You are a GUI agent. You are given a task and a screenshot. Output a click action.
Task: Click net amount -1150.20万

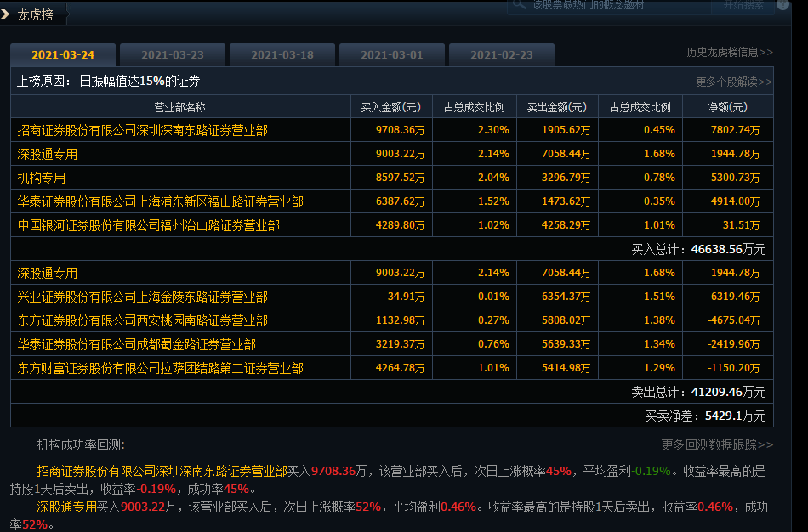coord(734,368)
